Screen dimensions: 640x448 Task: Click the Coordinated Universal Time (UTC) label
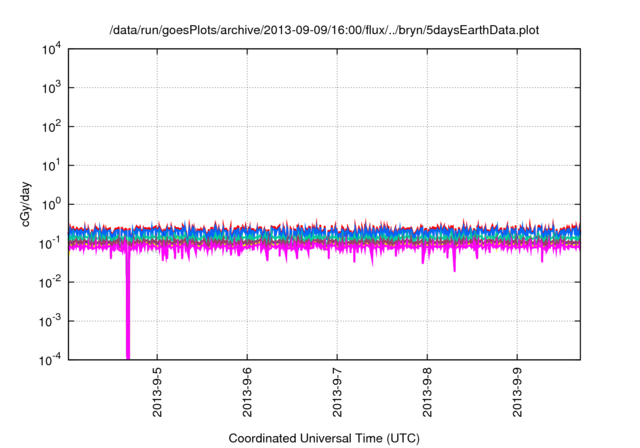(x=324, y=439)
